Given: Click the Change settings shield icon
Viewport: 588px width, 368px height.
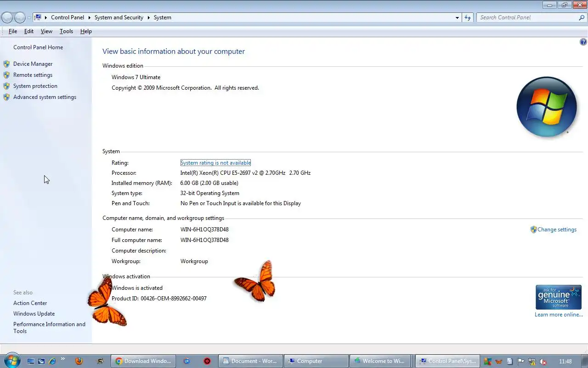Looking at the screenshot, I should pyautogui.click(x=533, y=230).
